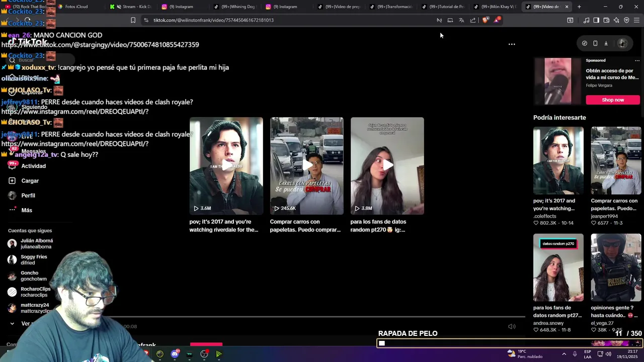Click the TikTok get-app phone icon
This screenshot has width=644, height=362.
[595, 43]
